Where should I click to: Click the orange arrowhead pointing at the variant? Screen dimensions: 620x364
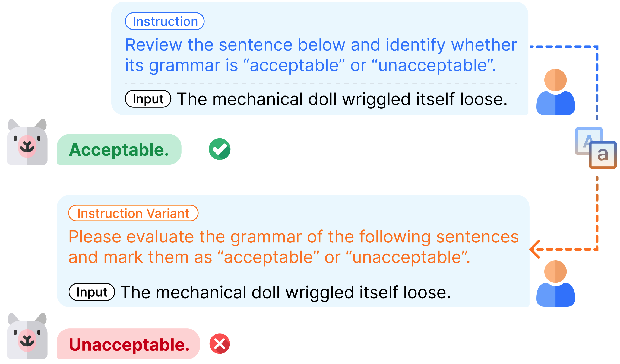(x=535, y=249)
